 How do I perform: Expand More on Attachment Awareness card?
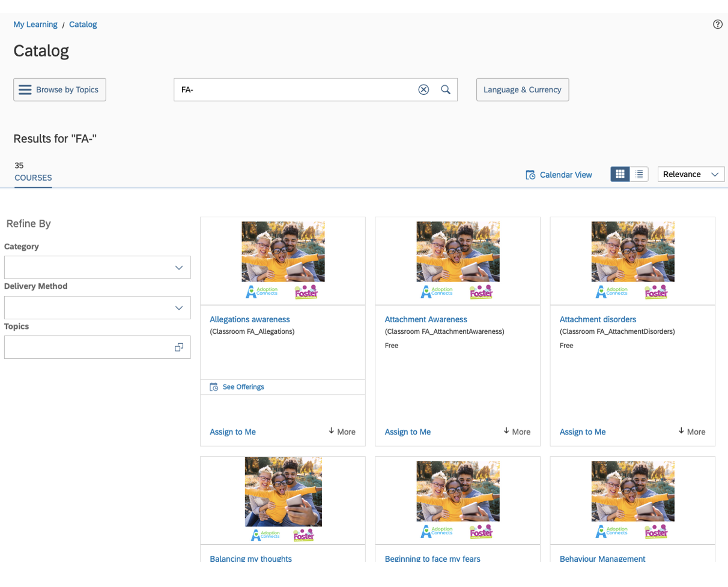[x=517, y=432]
